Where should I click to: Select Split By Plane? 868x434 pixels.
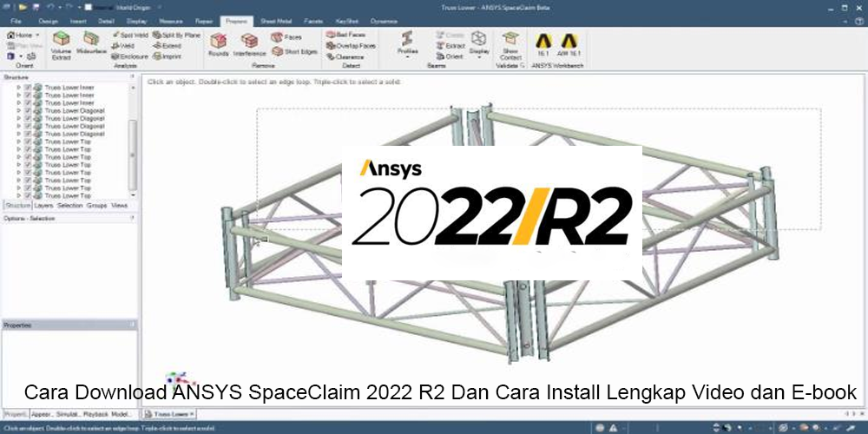176,35
